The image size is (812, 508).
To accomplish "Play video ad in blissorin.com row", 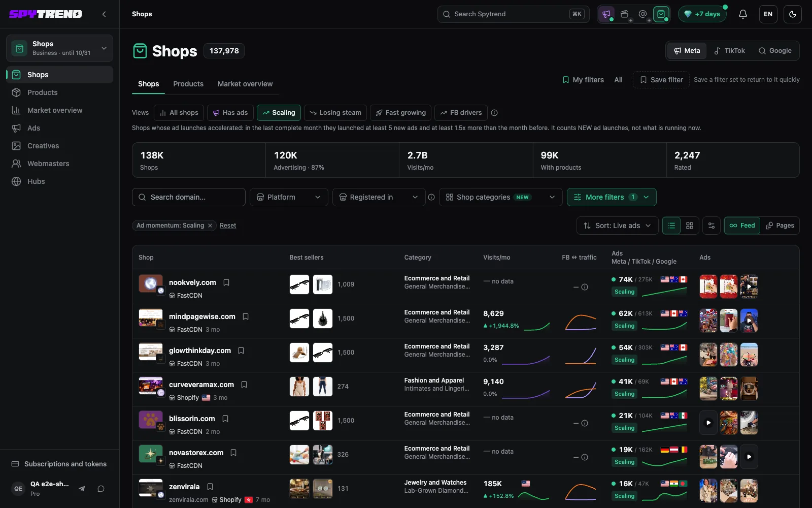I will [708, 423].
